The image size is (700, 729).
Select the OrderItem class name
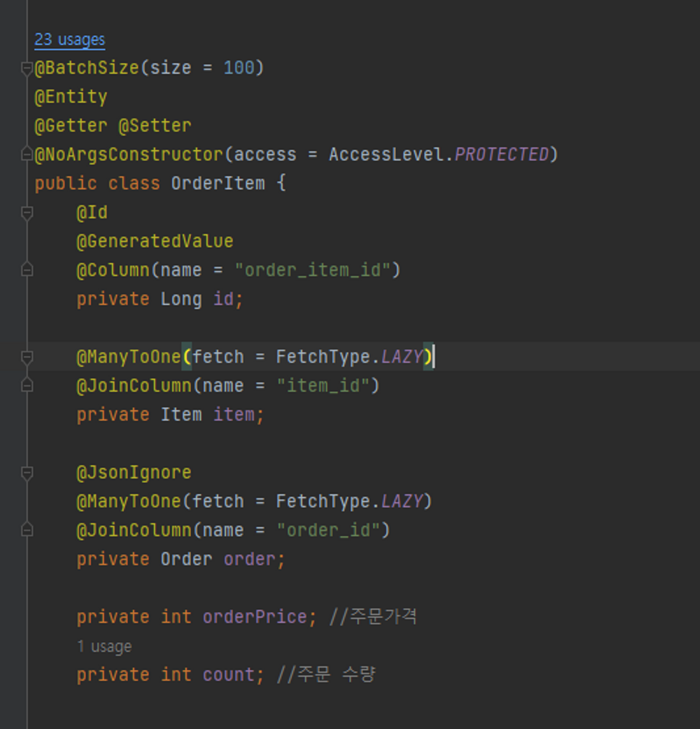coord(218,183)
